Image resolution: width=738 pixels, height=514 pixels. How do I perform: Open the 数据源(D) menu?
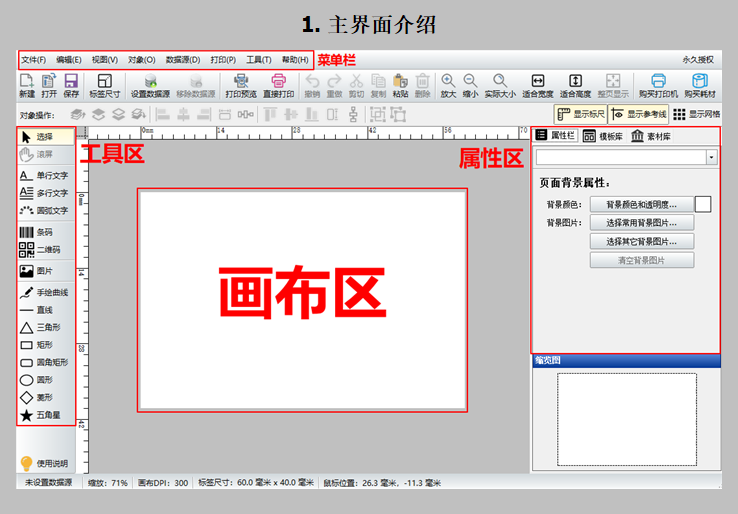[x=183, y=60]
